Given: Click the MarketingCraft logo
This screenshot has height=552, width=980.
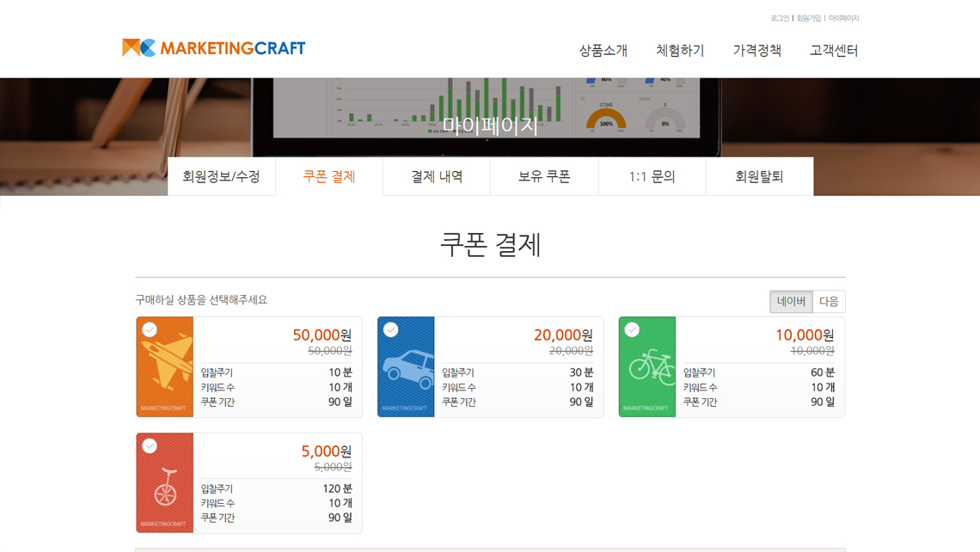Looking at the screenshot, I should 213,48.
